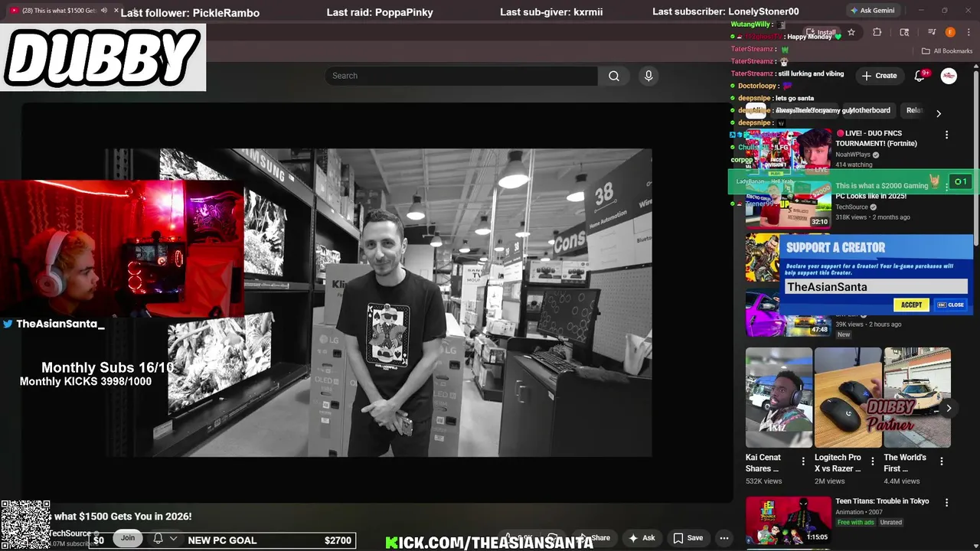Screen dimensions: 980x551
Task: Show next Shorts with arrow
Action: tap(949, 408)
